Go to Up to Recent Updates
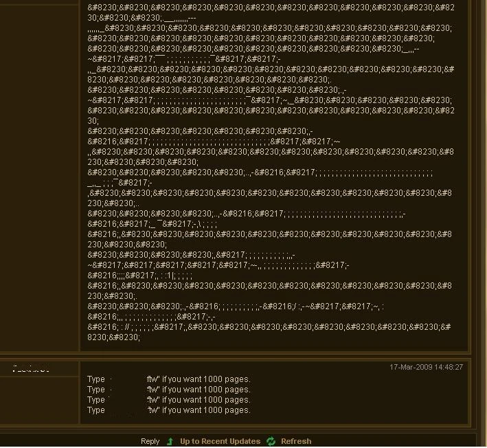This screenshot has width=487, height=448. click(220, 441)
